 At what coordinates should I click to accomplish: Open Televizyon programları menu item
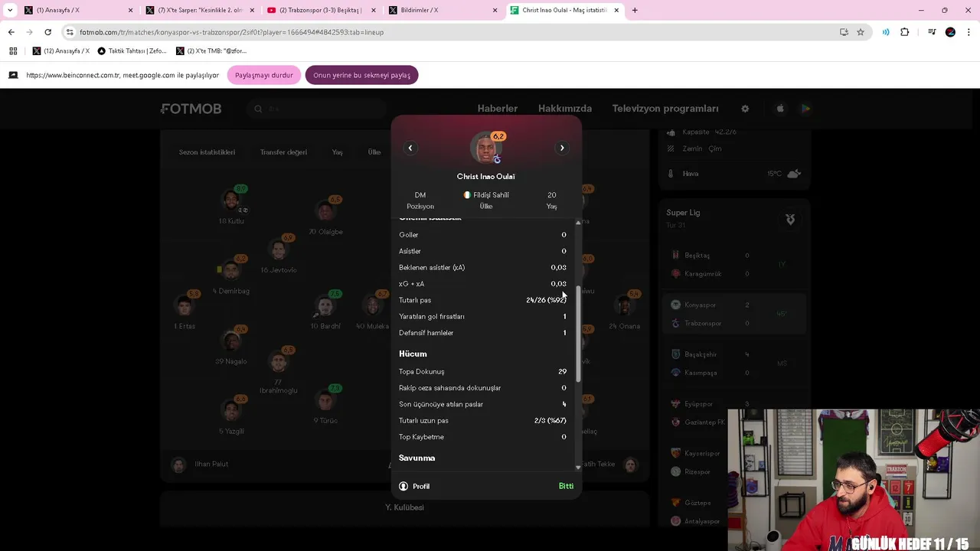665,109
